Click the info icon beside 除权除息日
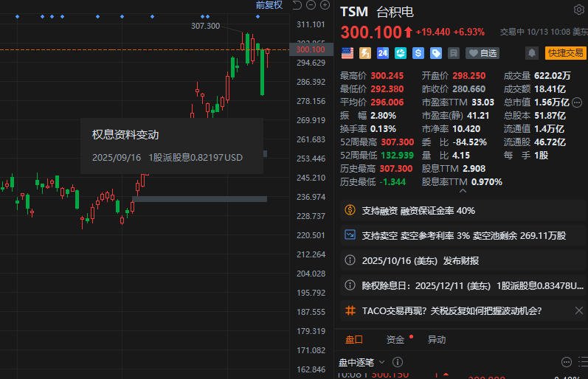The image size is (588, 379). coord(350,285)
